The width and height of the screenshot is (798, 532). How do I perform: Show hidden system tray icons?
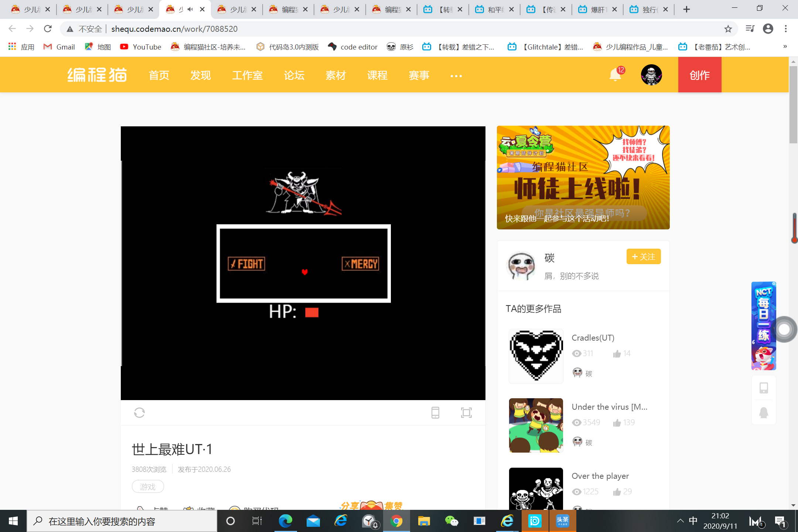680,521
